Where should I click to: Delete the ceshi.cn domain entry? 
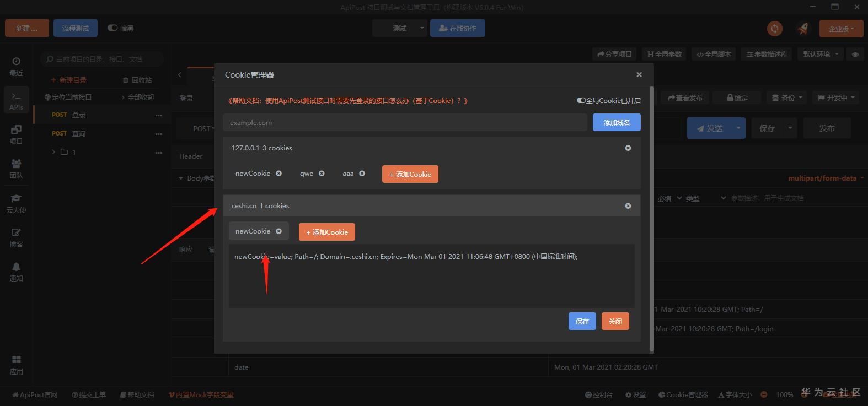[x=628, y=206]
